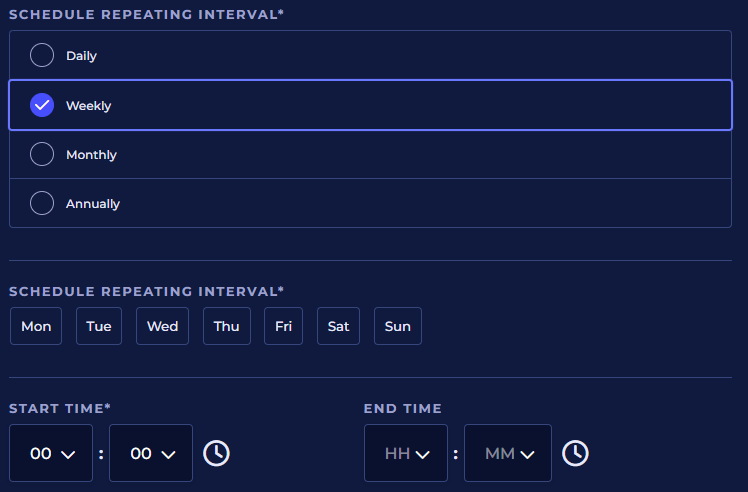Viewport: 748px width, 492px height.
Task: Open the end time MM dropdown
Action: tap(507, 453)
